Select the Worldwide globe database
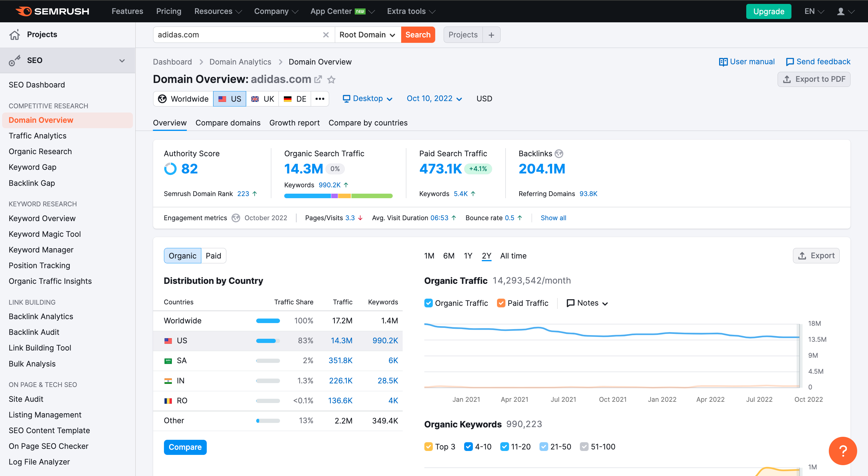This screenshot has width=868, height=476. click(183, 99)
